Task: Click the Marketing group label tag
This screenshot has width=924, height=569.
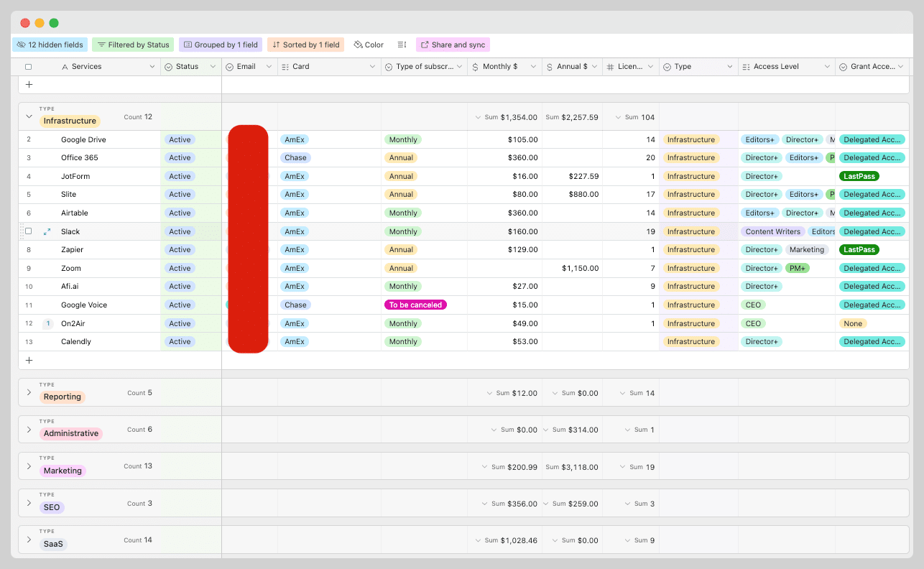Action: tap(63, 471)
